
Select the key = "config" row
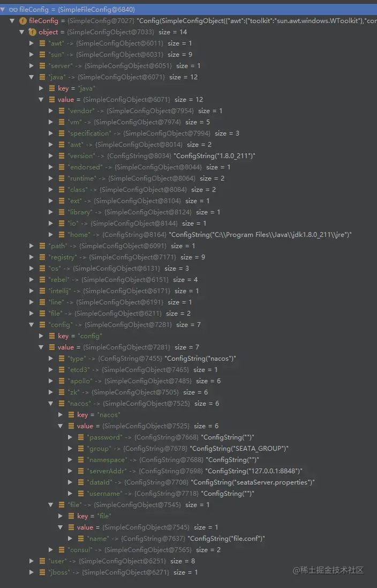pyautogui.click(x=188, y=336)
